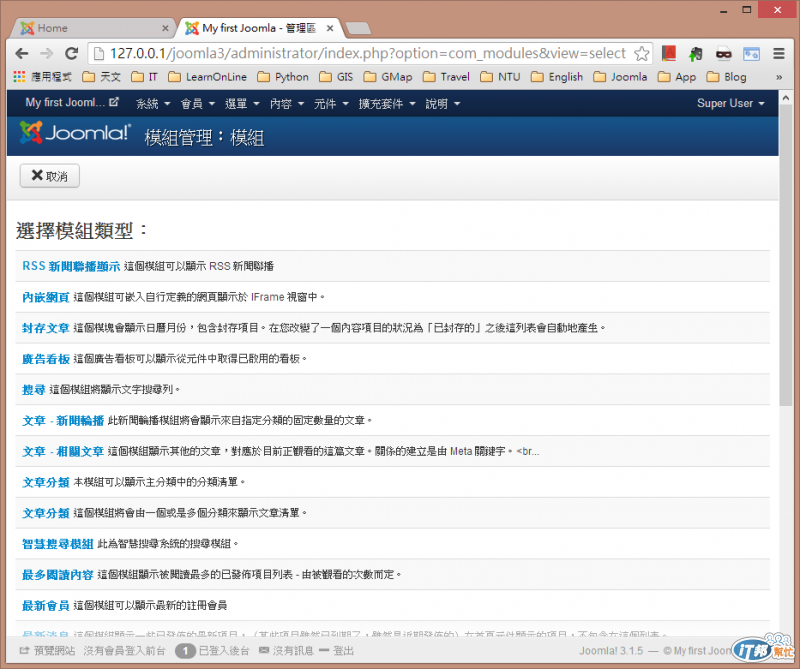This screenshot has height=669, width=800.
Task: Select 文章分類 showing 主分類中的分類清單
Action: coord(46,482)
